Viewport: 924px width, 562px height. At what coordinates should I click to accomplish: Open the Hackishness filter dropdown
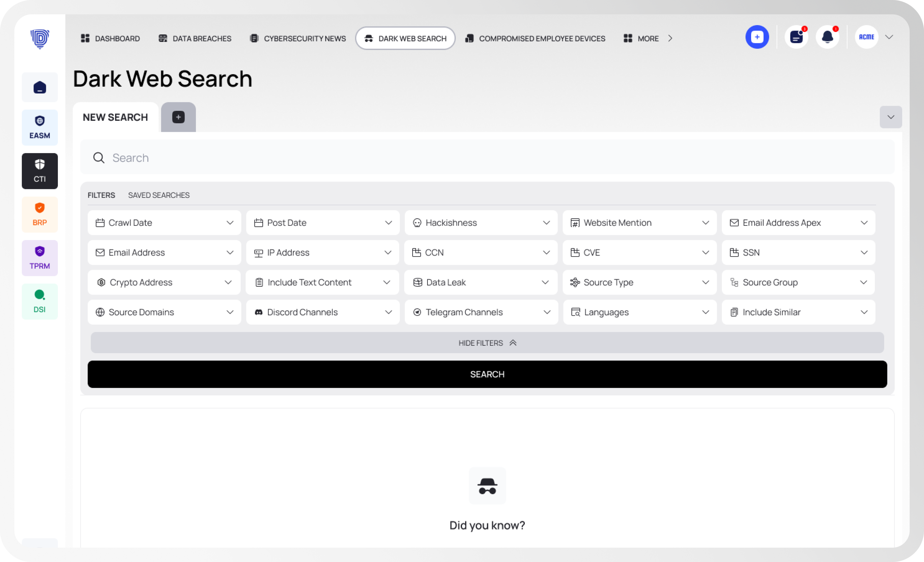pyautogui.click(x=481, y=222)
